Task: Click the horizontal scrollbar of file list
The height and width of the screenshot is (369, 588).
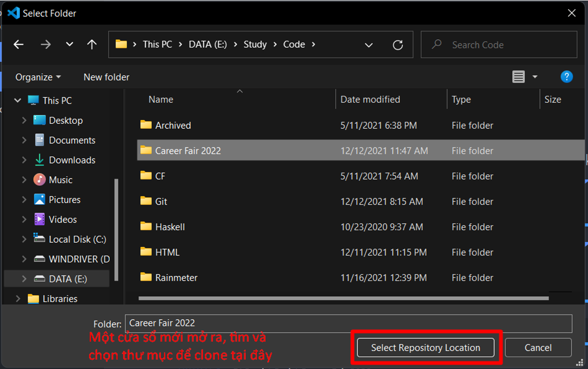Action: 343,298
